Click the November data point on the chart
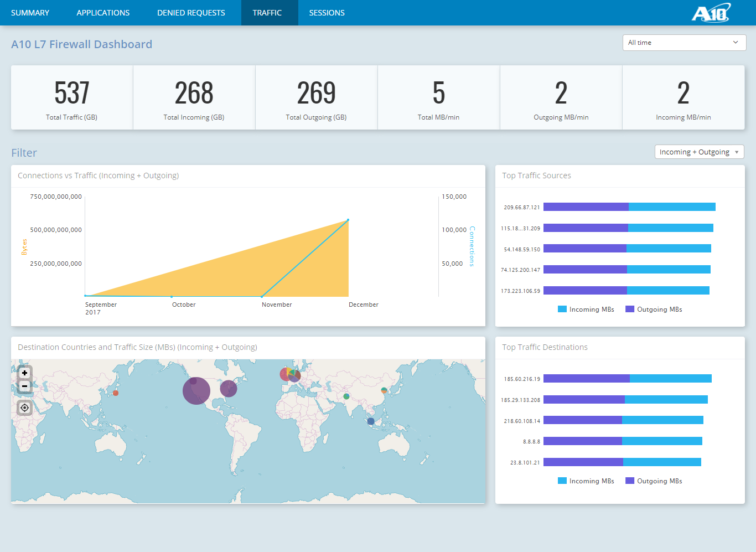 coord(262,297)
